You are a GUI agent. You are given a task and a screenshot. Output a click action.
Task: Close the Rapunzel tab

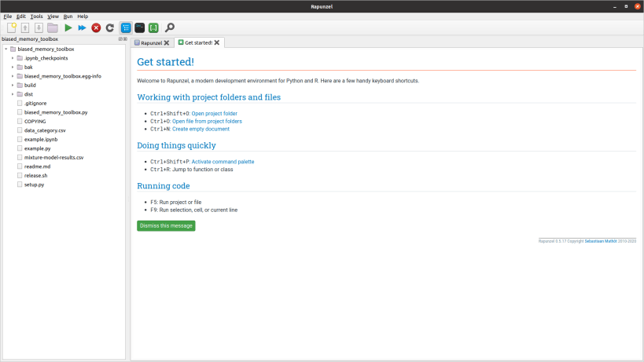coord(167,42)
